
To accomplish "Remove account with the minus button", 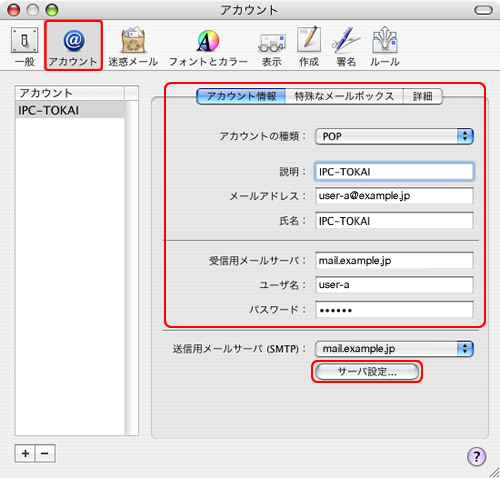I will [45, 453].
